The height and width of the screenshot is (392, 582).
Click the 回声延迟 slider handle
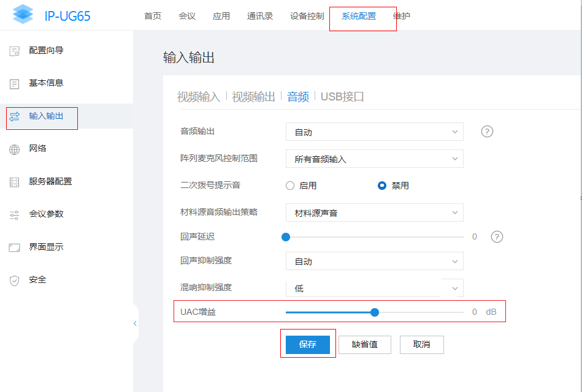[x=286, y=237]
